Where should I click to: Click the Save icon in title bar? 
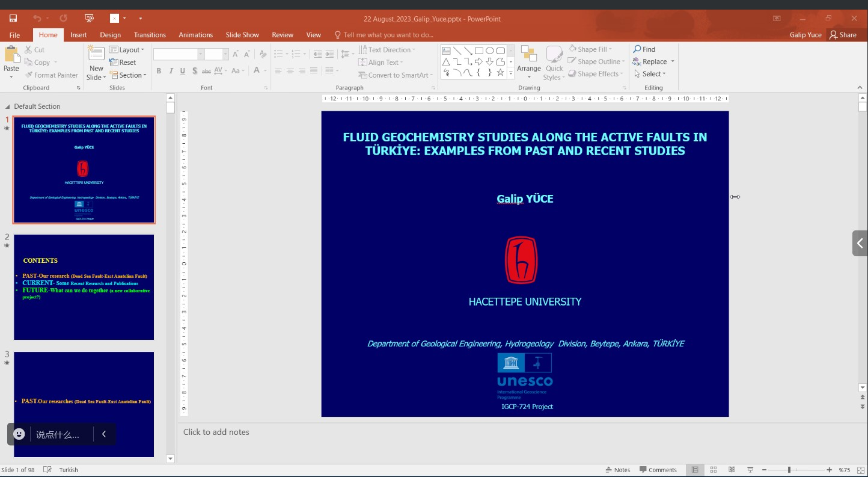(x=13, y=19)
